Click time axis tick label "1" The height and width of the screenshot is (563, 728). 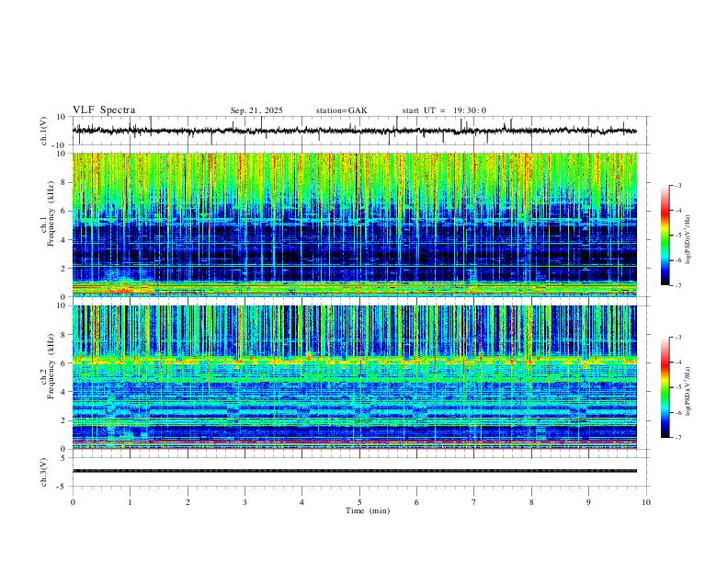[x=130, y=502]
